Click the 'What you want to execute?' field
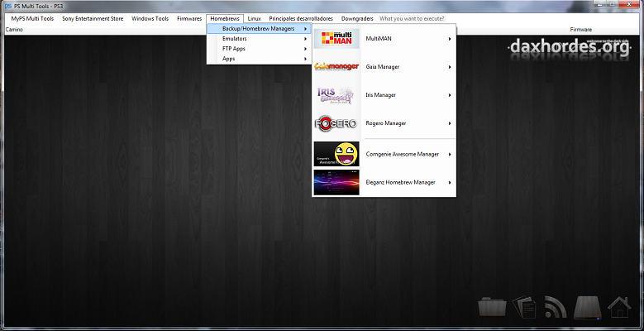 pos(412,18)
